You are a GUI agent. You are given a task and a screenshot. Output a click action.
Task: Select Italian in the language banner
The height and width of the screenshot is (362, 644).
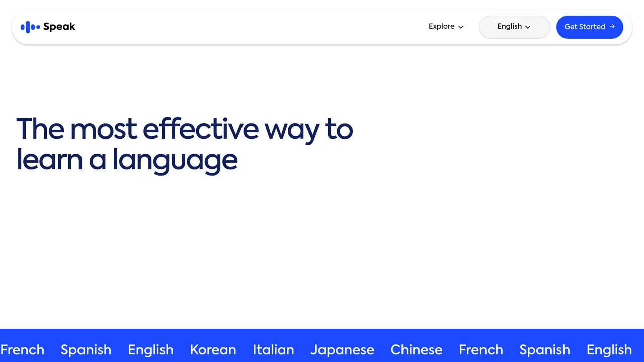[x=273, y=350]
